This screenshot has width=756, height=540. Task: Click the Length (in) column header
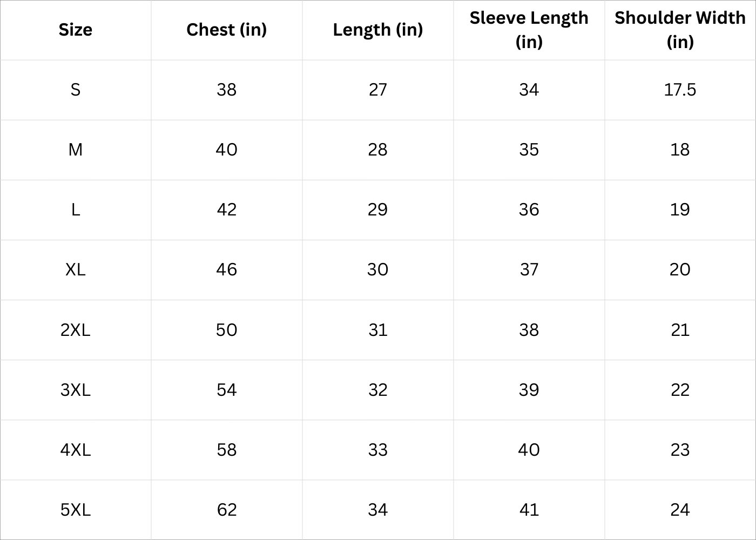(378, 30)
